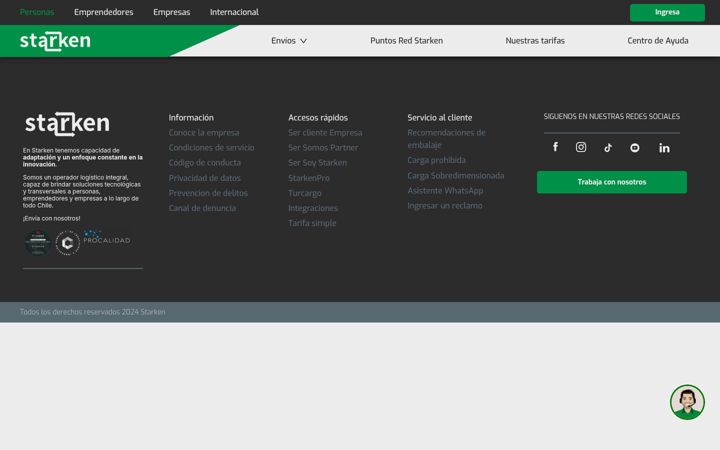Open Puntos Red Starken menu item
The height and width of the screenshot is (450, 720).
click(406, 40)
